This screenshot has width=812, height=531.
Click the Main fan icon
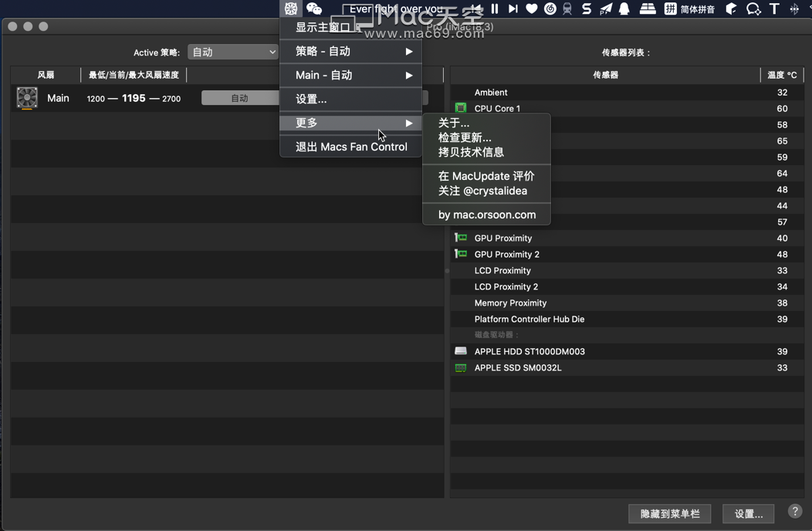coord(27,98)
